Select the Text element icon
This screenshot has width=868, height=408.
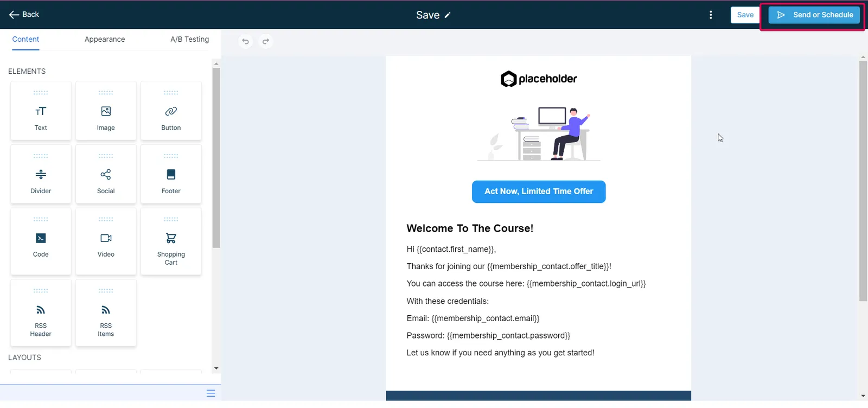(41, 111)
